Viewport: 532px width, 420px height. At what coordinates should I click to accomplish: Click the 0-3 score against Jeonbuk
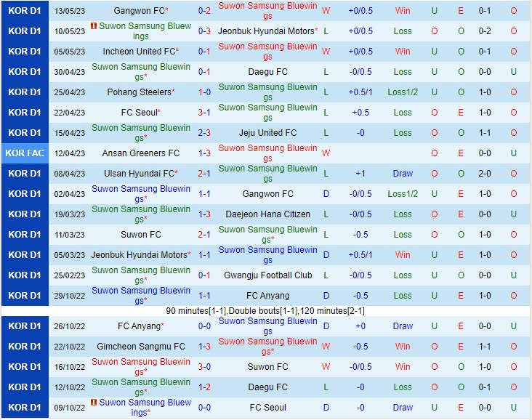[x=204, y=31]
